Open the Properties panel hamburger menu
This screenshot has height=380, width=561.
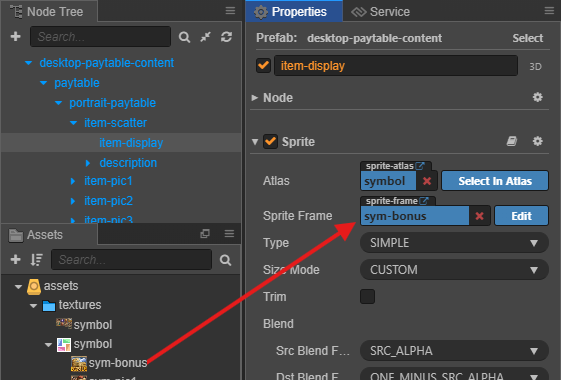tap(549, 11)
